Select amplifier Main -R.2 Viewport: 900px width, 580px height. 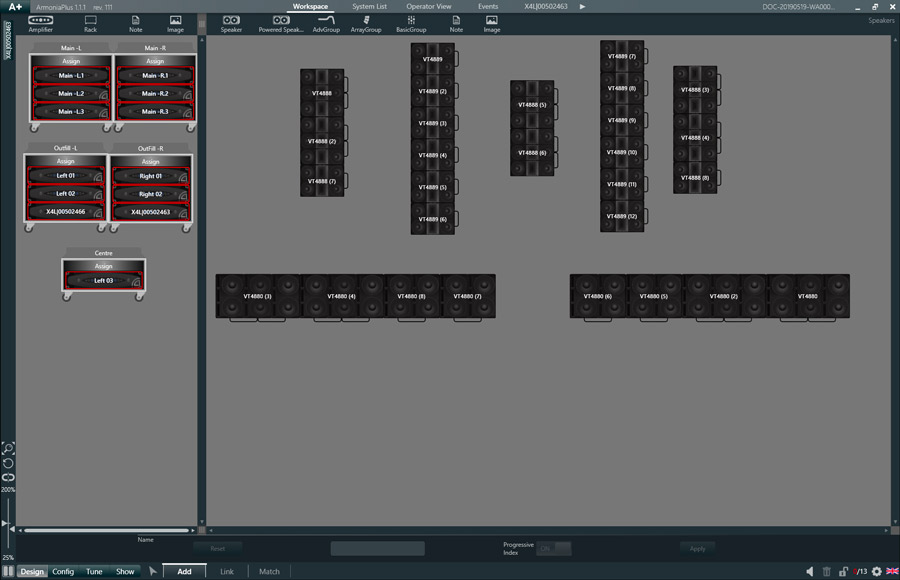(x=155, y=94)
